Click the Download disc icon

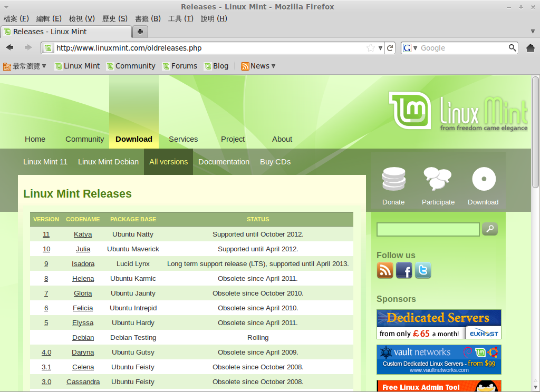tap(484, 179)
